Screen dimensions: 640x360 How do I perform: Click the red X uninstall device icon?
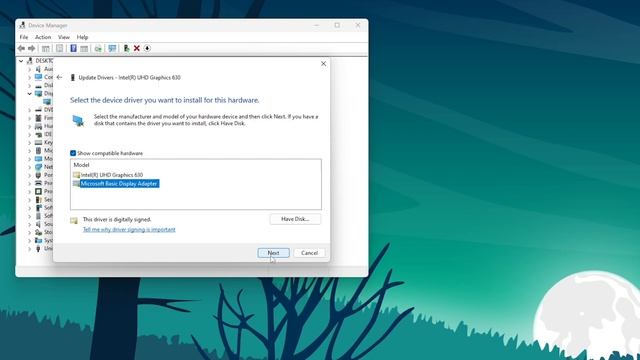tap(137, 49)
